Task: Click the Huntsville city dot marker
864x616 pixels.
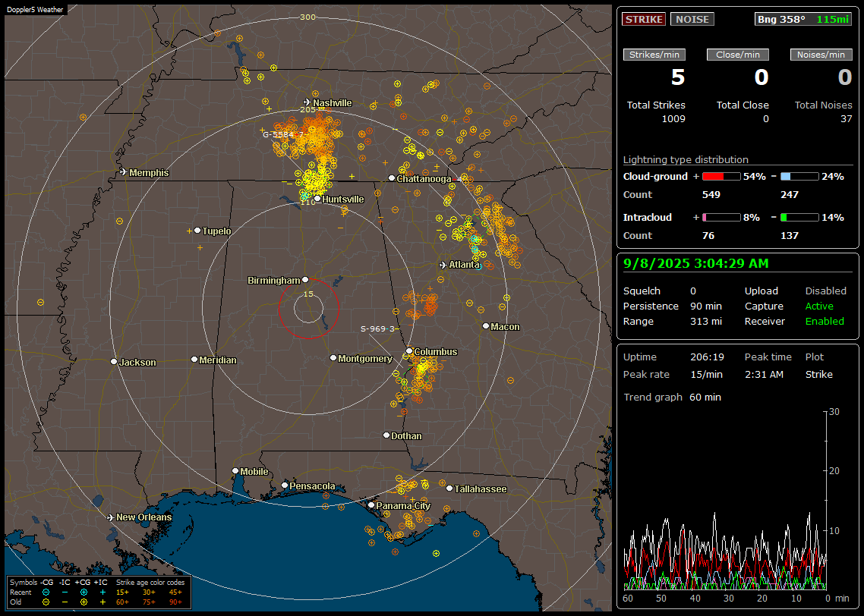Action: point(317,199)
